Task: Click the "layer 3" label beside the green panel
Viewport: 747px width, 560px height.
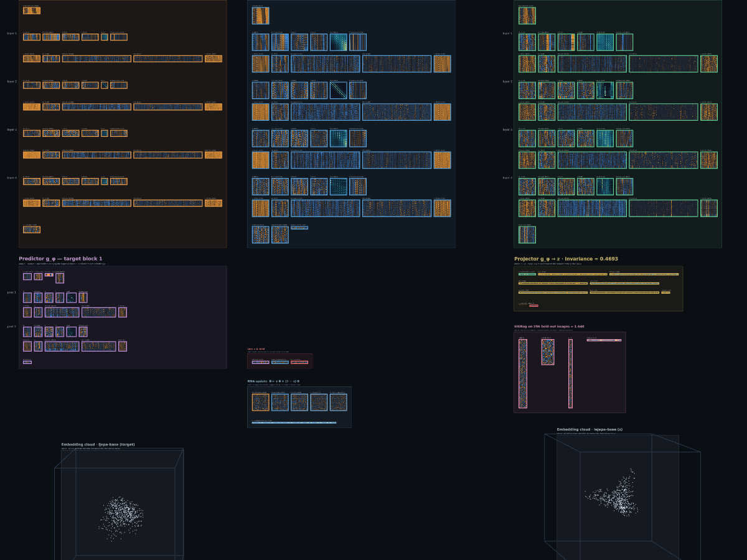Action: pyautogui.click(x=507, y=129)
